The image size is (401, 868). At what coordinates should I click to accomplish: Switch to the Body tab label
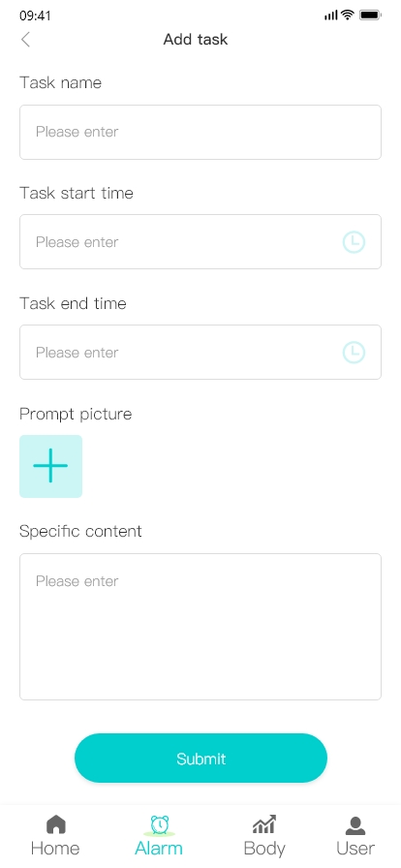click(264, 848)
